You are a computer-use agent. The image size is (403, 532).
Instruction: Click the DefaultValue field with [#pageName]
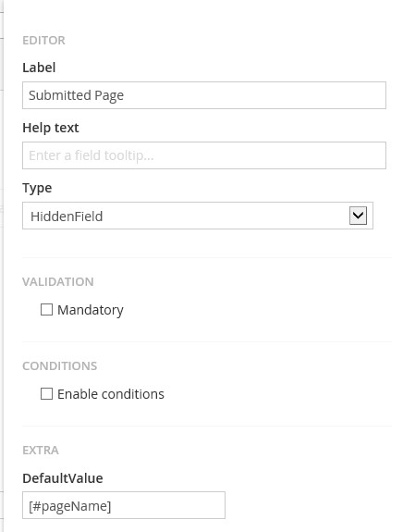(x=124, y=505)
